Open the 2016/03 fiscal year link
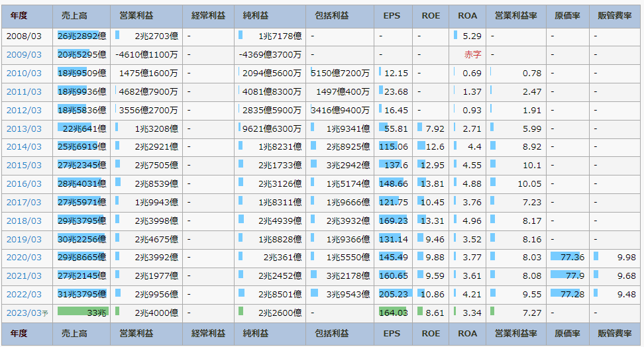The width and height of the screenshot is (644, 347). pos(24,183)
